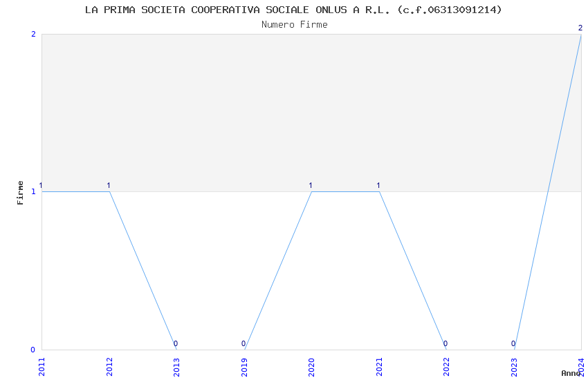Click data point value 0 above 2013
Screen dimensions: 588x380
(176, 343)
